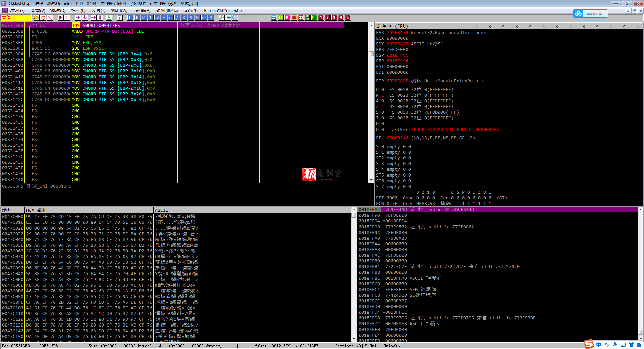Screen dimensions: 644x349
Task: Click the Go to address icon with the up arrow
Action: pos(120,18)
